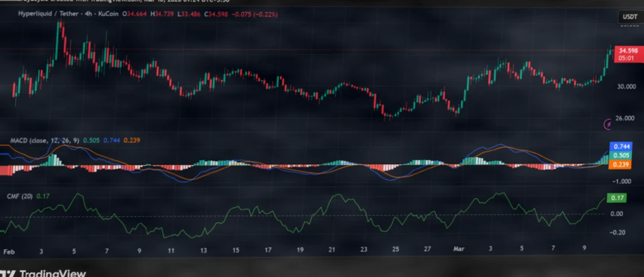Click the purple lightning bolt icon

tap(607, 124)
